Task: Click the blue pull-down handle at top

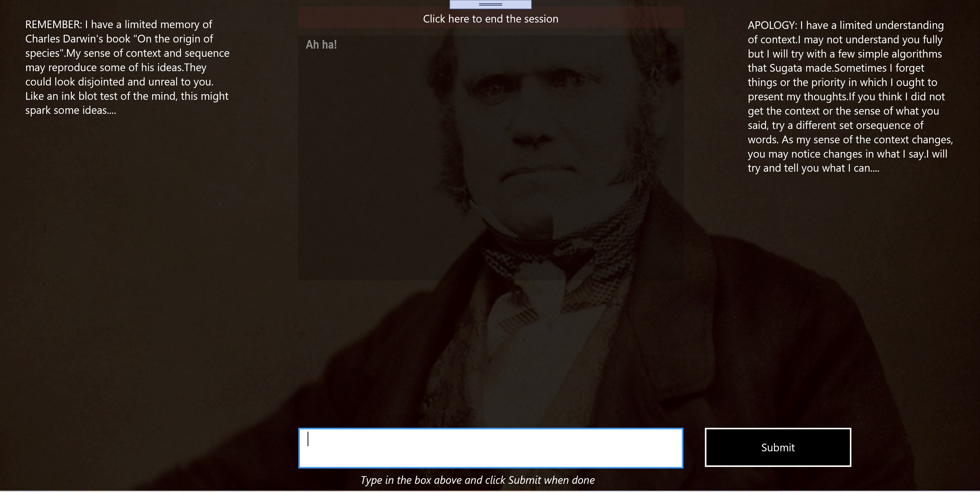Action: [490, 4]
